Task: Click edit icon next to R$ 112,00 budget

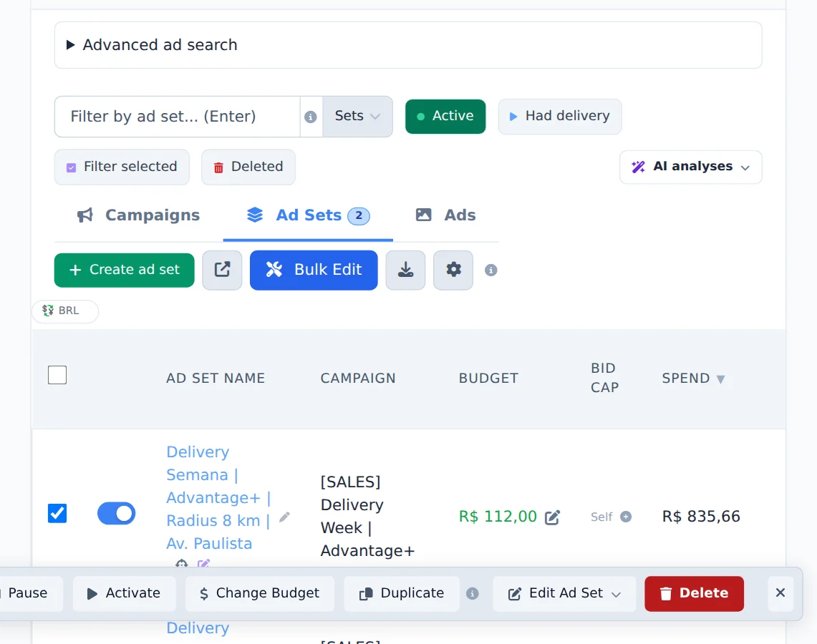Action: coord(552,517)
